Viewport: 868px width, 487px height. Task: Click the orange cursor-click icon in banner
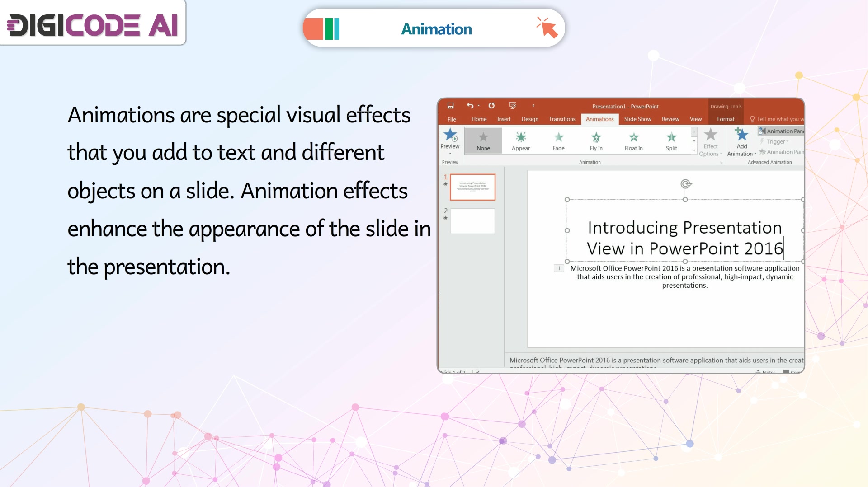coord(547,28)
